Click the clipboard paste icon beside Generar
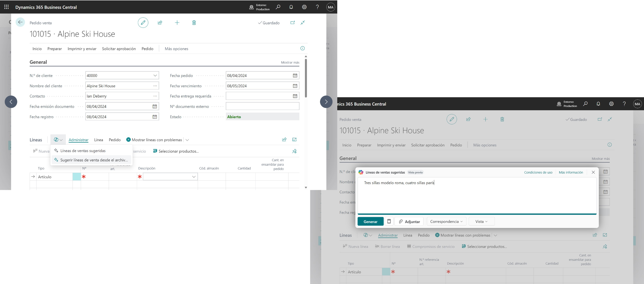644x284 pixels. pos(389,221)
